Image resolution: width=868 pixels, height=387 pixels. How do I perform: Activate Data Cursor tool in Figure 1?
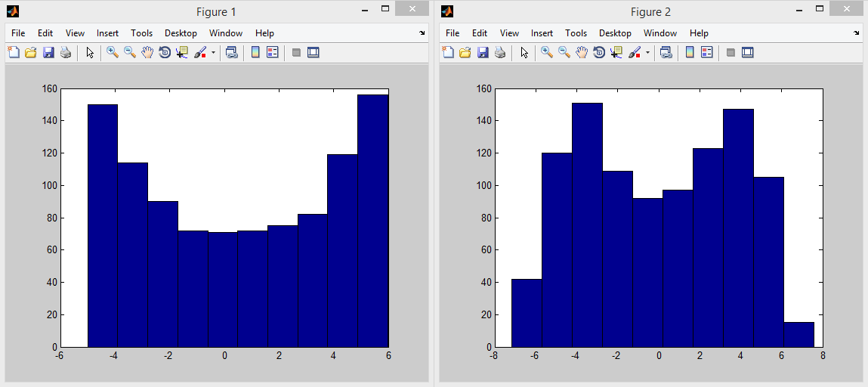[x=182, y=53]
